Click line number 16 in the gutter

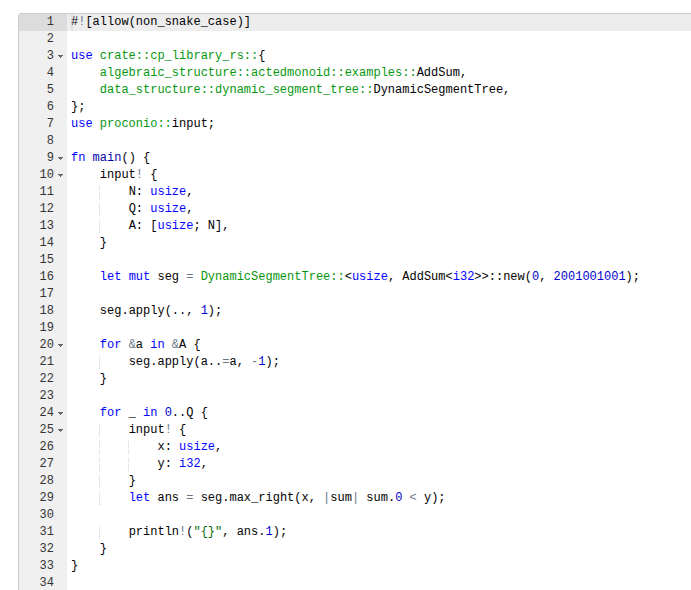click(x=47, y=276)
